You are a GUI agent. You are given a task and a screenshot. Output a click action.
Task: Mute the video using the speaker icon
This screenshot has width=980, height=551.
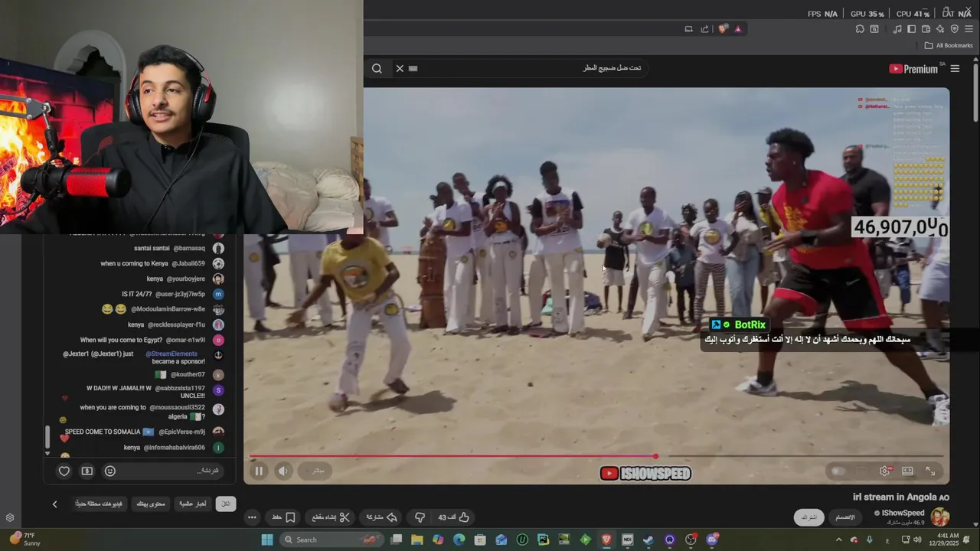click(283, 471)
